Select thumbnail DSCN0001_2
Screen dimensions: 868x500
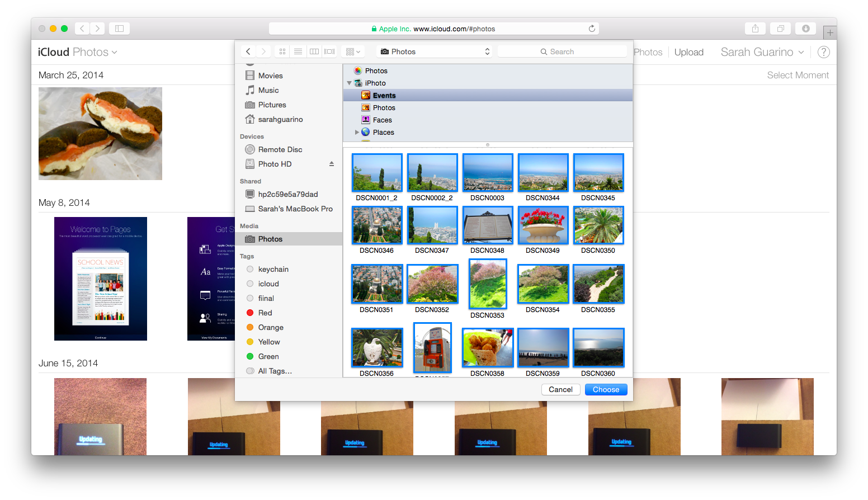pos(377,173)
